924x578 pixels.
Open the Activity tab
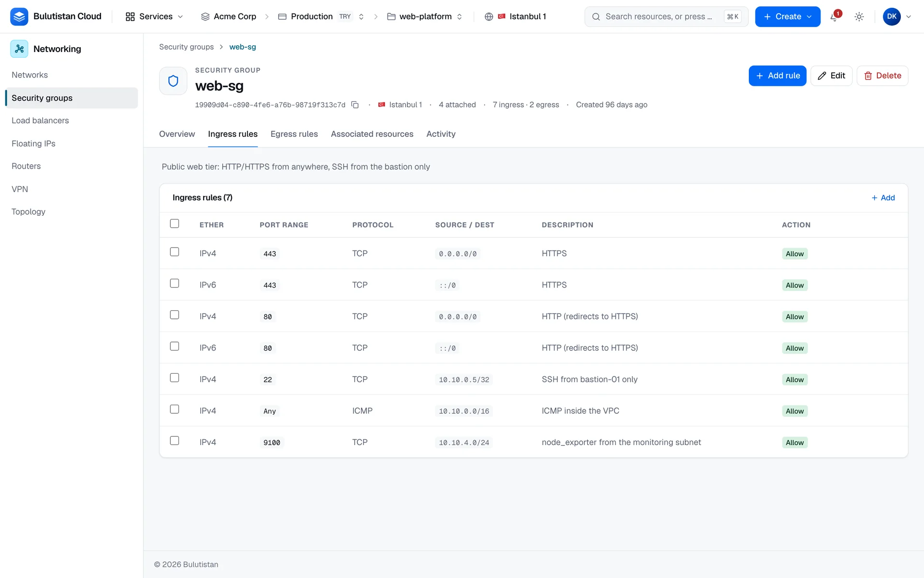click(x=441, y=134)
